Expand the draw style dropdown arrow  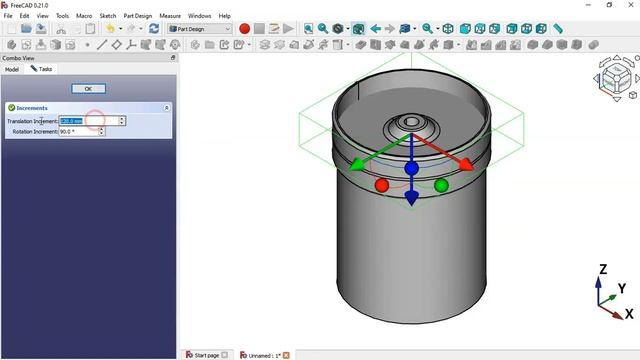coord(348,29)
